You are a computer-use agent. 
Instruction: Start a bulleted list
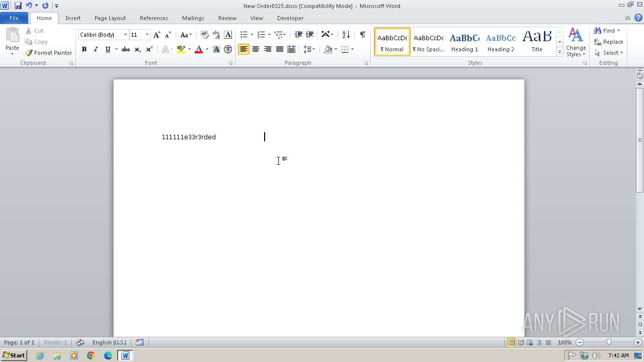click(244, 35)
